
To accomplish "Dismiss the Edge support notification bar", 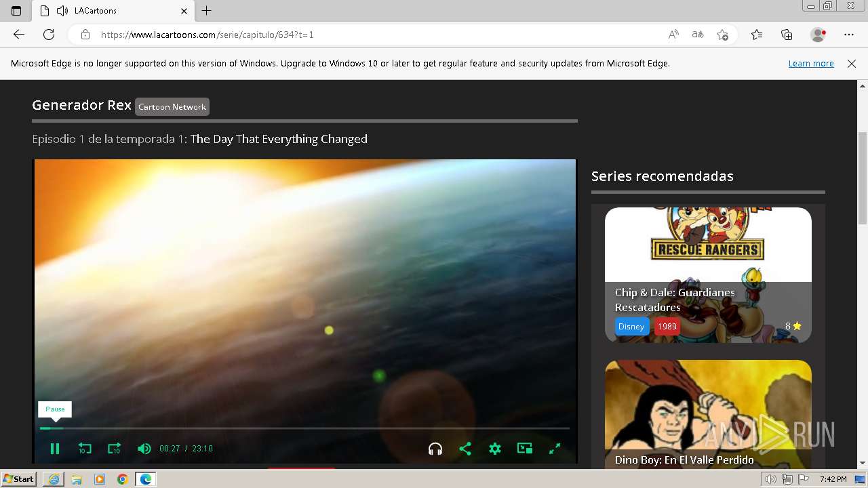I will click(852, 64).
